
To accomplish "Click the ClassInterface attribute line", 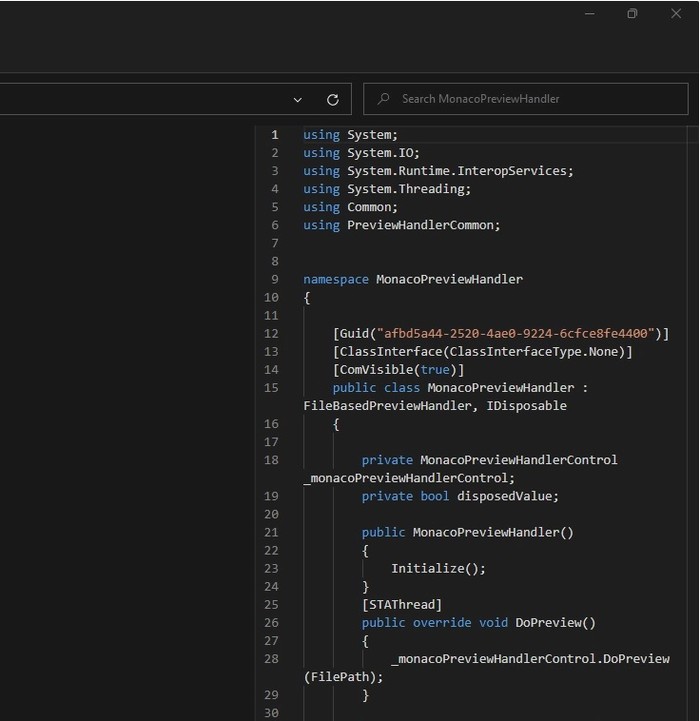I will click(x=482, y=352).
